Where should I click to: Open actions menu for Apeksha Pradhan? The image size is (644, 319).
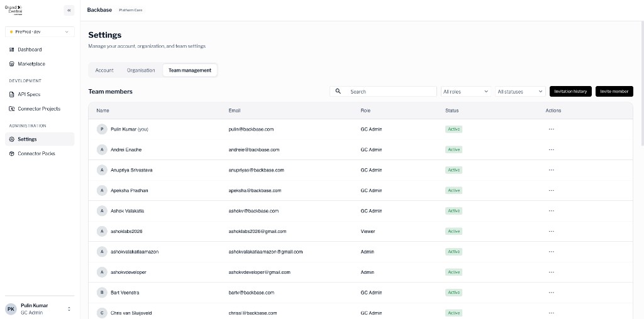point(551,190)
